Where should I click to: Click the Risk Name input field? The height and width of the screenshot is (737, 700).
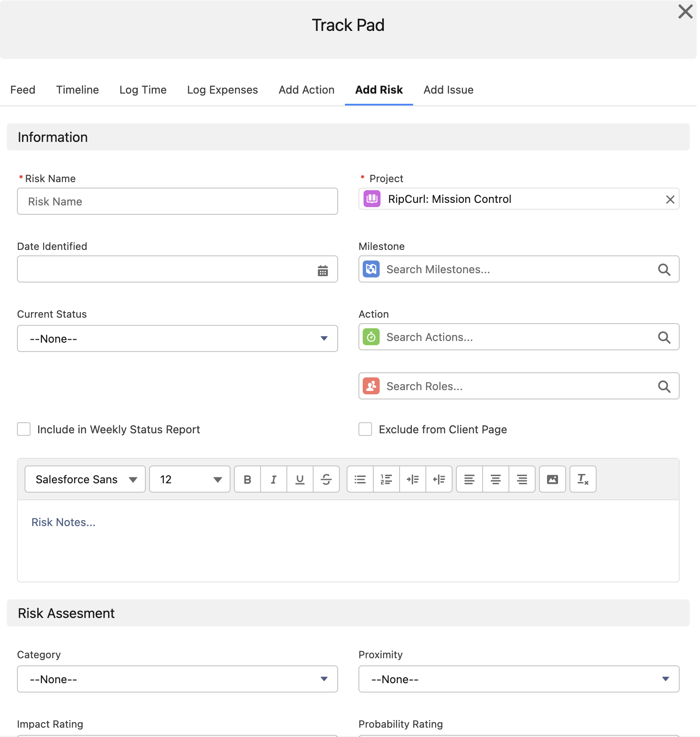[x=178, y=201]
